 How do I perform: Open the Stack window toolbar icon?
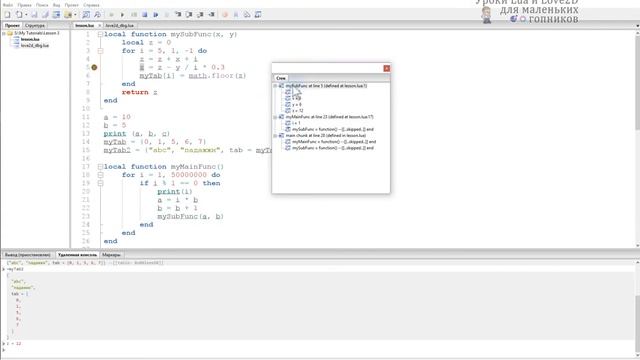pos(247,15)
